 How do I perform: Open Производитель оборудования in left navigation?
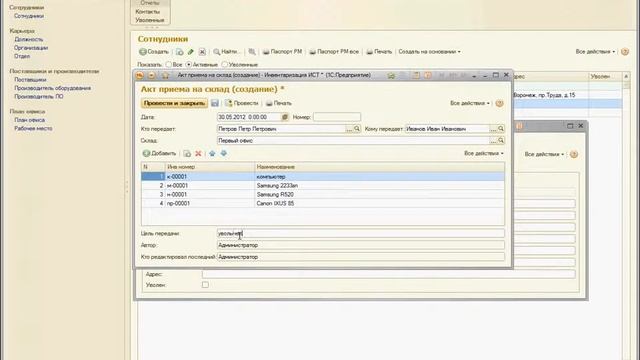click(x=53, y=88)
